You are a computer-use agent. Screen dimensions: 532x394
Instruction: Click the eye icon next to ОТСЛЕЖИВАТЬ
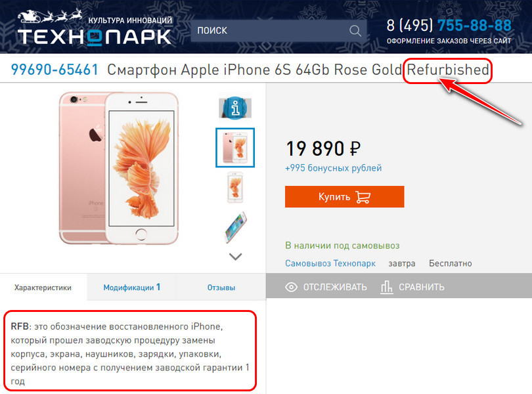pos(291,287)
